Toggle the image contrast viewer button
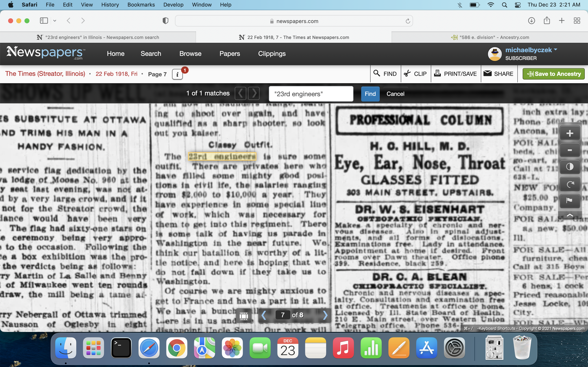This screenshot has height=367, width=588. (x=570, y=167)
